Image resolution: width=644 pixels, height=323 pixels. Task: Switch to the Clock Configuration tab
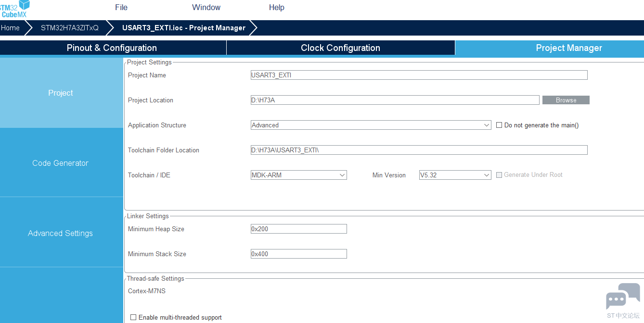pyautogui.click(x=340, y=48)
